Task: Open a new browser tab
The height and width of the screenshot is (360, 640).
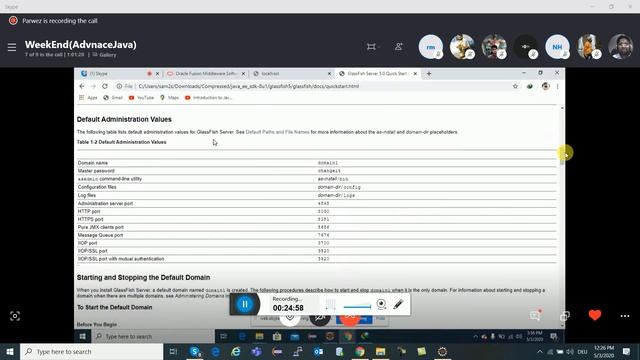Action: (x=429, y=73)
